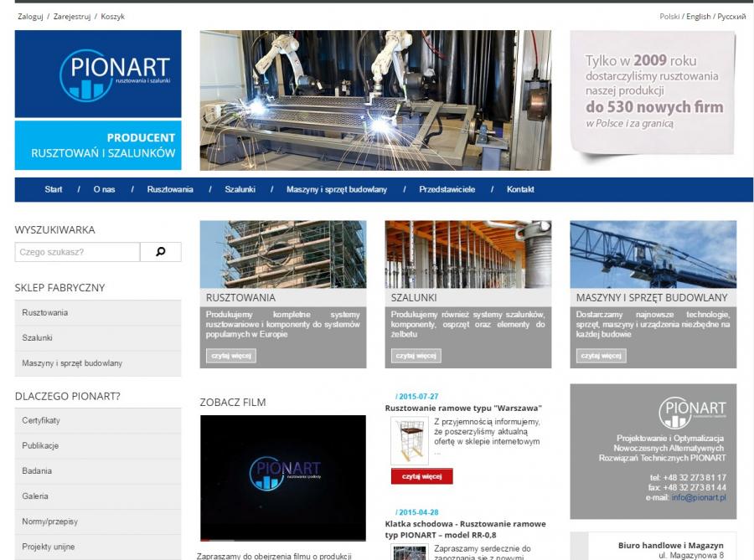
Task: Switch language to English
Action: (698, 17)
